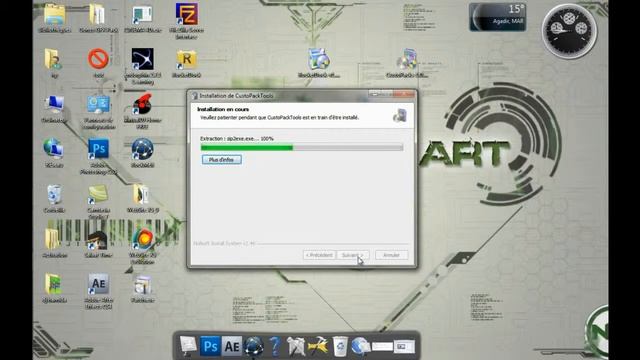Click the 15° weather gadget
The width and height of the screenshot is (640, 360).
coord(497,17)
